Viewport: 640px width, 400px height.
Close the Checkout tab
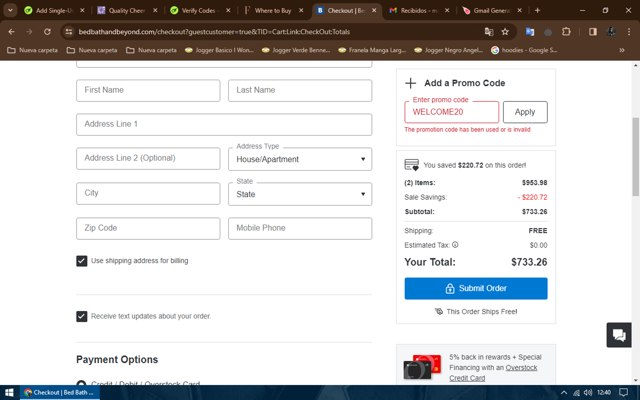[374, 11]
